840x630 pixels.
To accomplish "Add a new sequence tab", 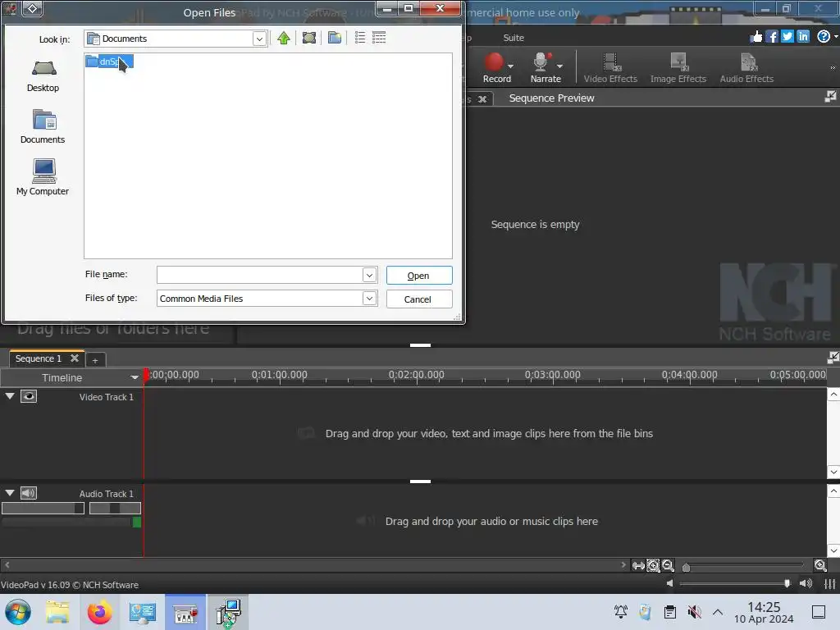I will [95, 361].
